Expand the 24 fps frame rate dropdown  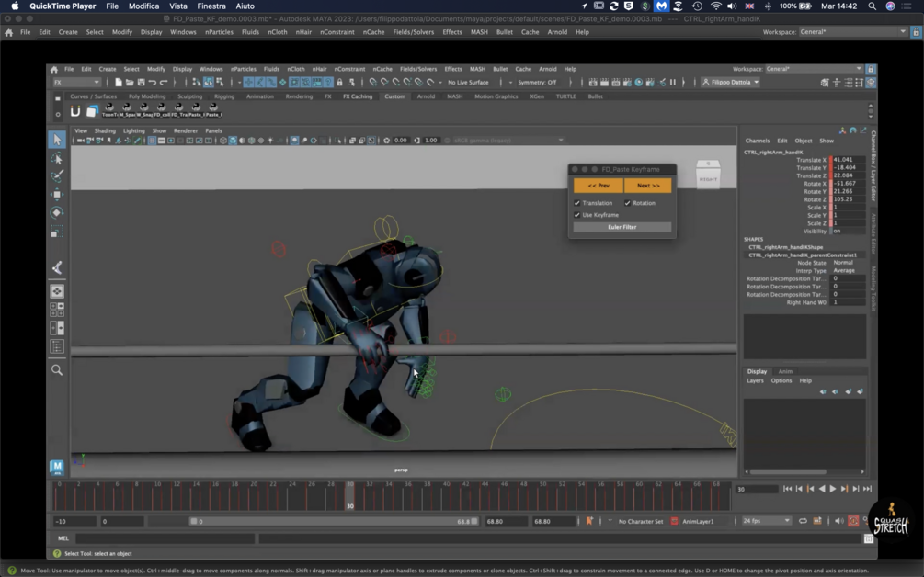[x=766, y=521]
